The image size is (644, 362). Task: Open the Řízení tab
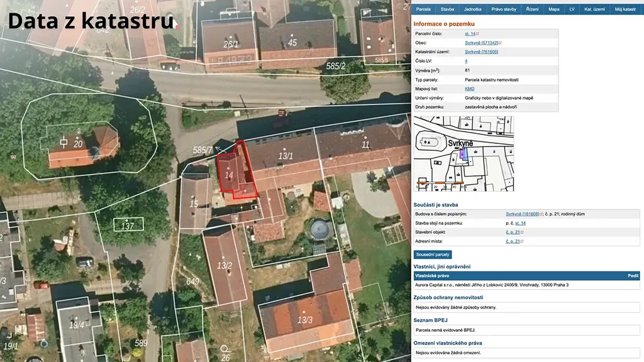click(532, 9)
